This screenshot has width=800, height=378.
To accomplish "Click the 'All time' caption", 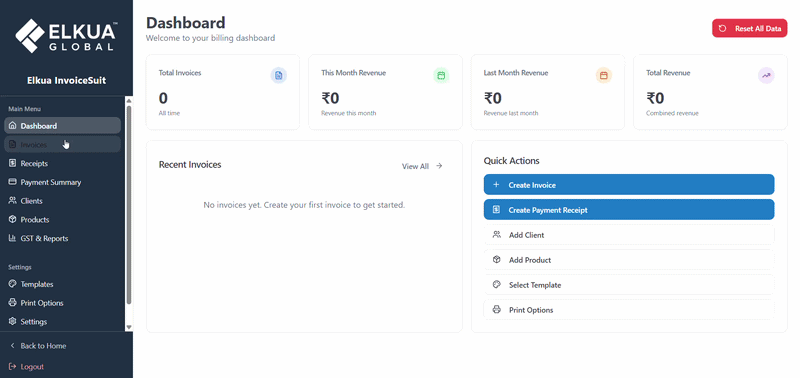I will 169,113.
